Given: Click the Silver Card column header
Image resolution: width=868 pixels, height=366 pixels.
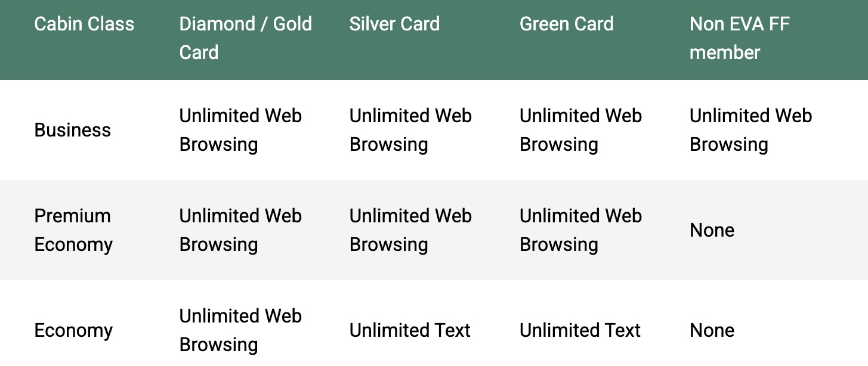Looking at the screenshot, I should point(394,24).
